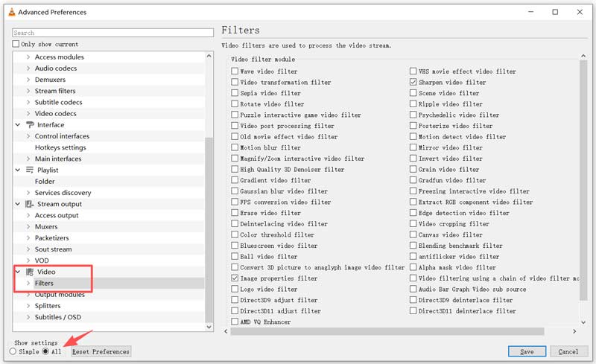Viewport: 596px width, 364px height.
Task: Select Hotkeys settings in the tree
Action: point(60,147)
